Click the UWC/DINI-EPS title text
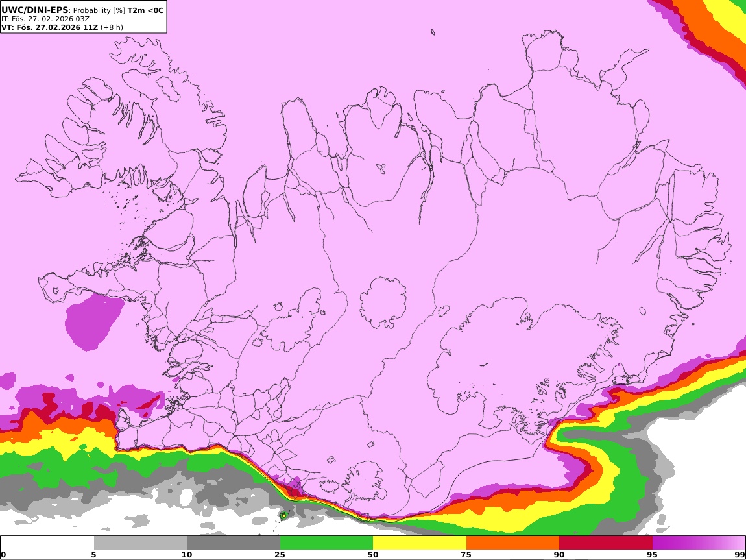Image resolution: width=746 pixels, height=560 pixels. coord(35,10)
